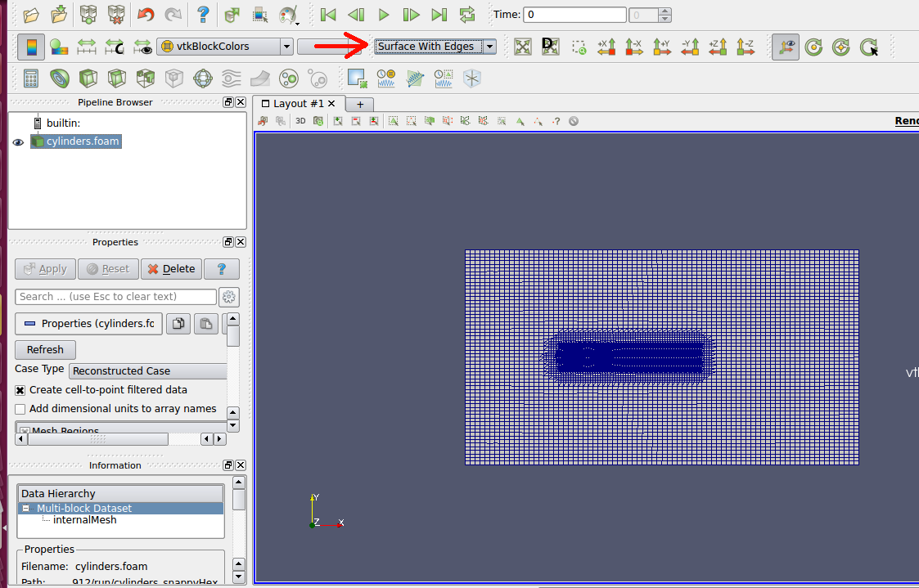
Task: Click the Save Data folder icon
Action: tap(59, 15)
